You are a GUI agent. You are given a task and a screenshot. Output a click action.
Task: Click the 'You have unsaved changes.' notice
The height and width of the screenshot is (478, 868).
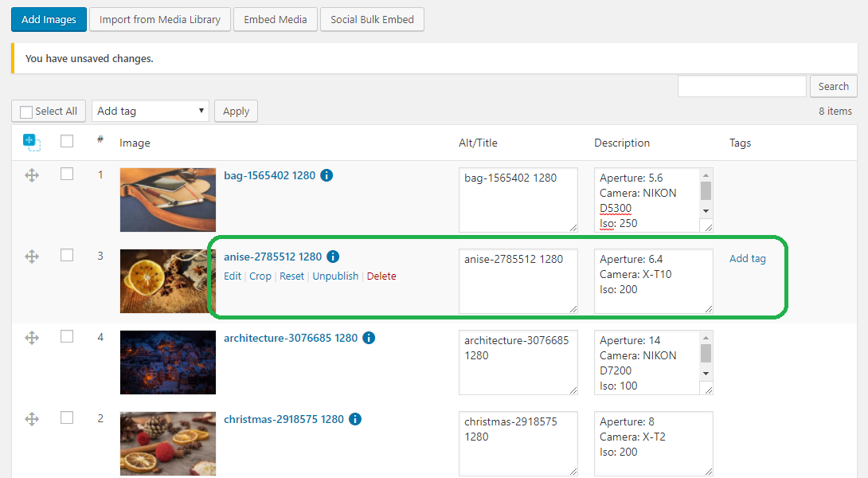click(435, 59)
